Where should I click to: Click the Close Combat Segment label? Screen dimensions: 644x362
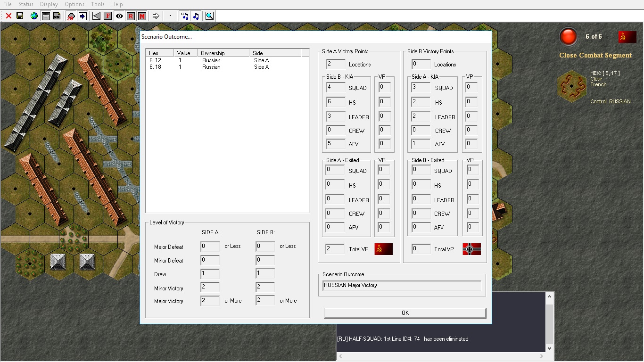(x=595, y=55)
